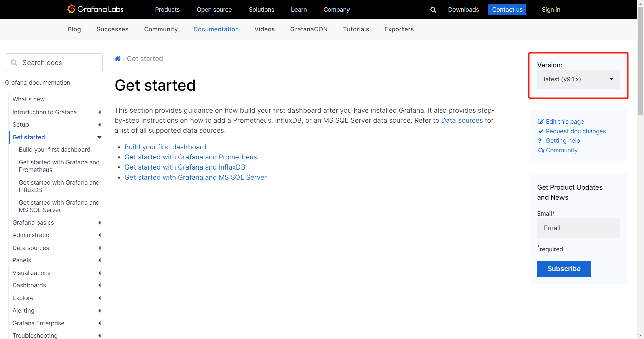644x339 pixels.
Task: Click the page vertical scrollbar thumb
Action: (640, 60)
